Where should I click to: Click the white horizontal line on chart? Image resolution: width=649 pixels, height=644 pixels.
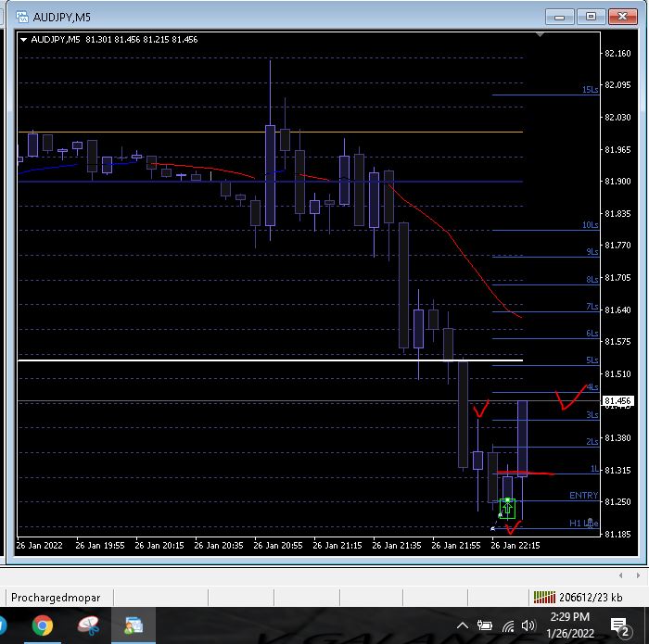270,360
